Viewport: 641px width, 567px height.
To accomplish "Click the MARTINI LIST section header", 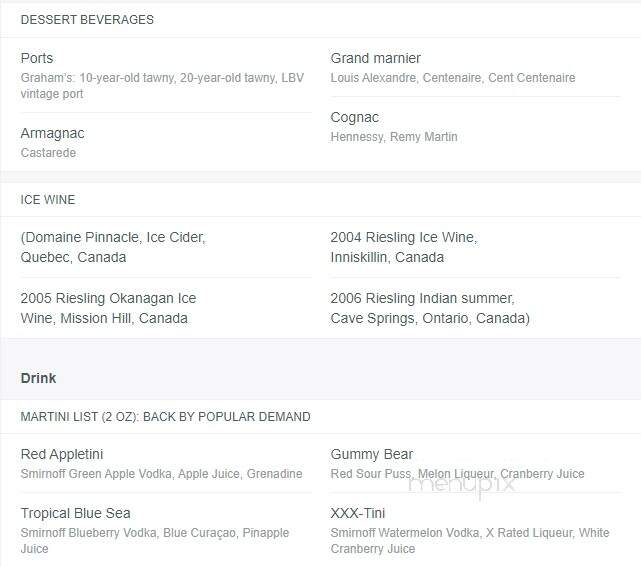I will 166,417.
